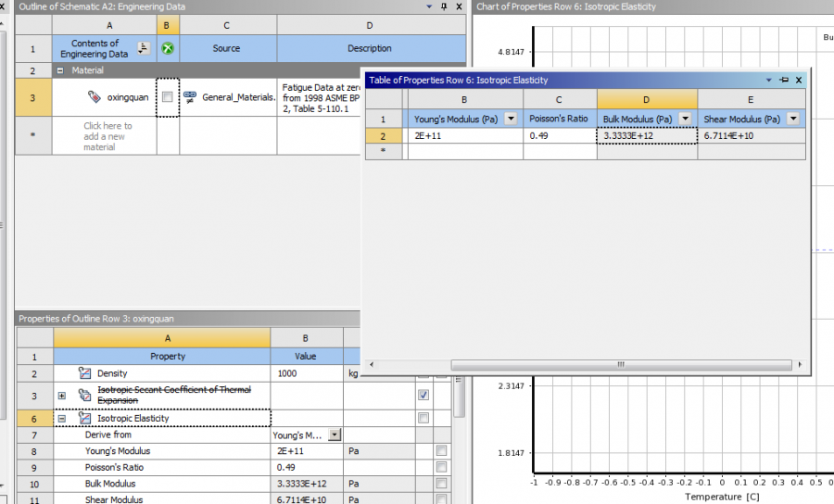Open Outline of Schematic A2 panel options arrow
Image resolution: width=834 pixels, height=504 pixels.
429,6
